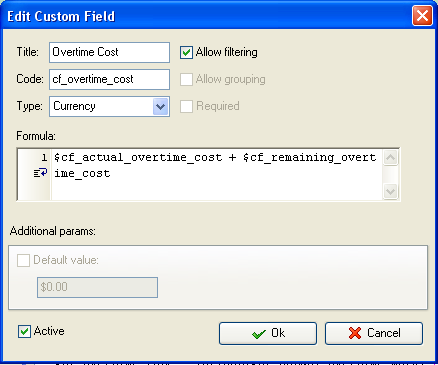This screenshot has width=438, height=365.
Task: Toggle the Required checkbox
Action: click(186, 106)
